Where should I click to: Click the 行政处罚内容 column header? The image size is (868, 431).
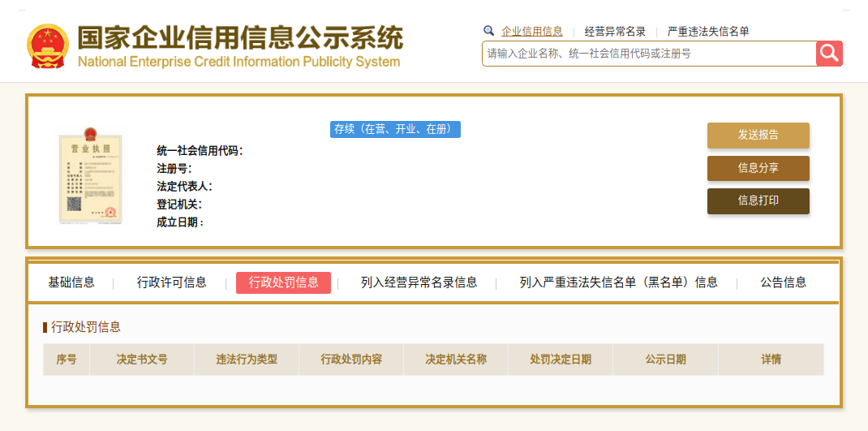pos(351,360)
